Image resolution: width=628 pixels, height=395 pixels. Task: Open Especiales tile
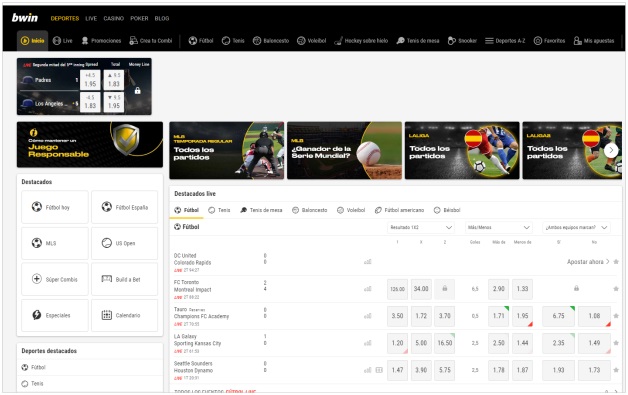[x=55, y=315]
